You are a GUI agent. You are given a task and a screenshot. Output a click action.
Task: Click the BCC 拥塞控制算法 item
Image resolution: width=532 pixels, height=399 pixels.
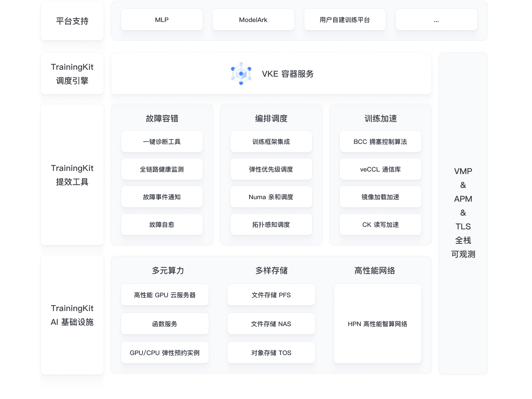click(x=380, y=141)
